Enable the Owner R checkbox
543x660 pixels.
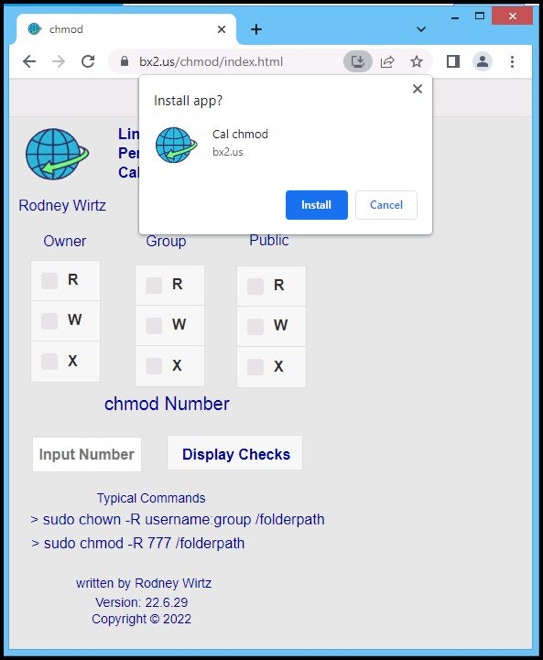[49, 280]
